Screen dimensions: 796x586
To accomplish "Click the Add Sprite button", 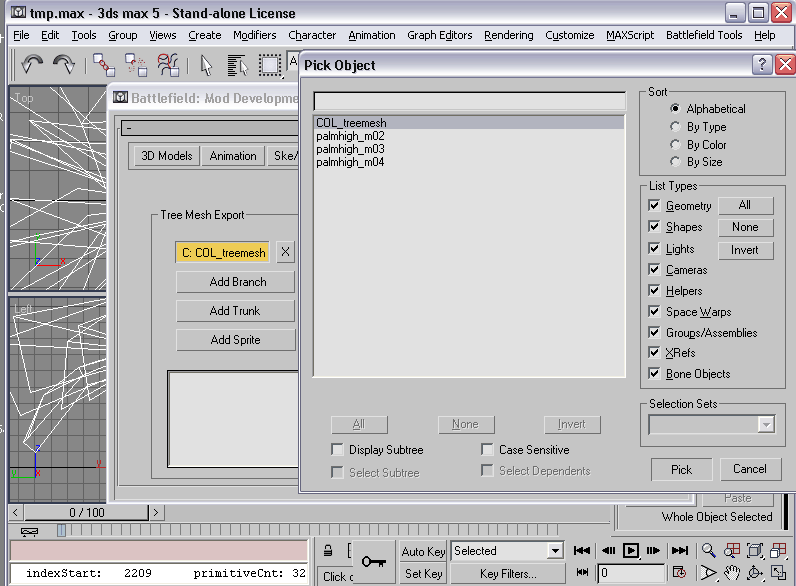I will tap(236, 340).
